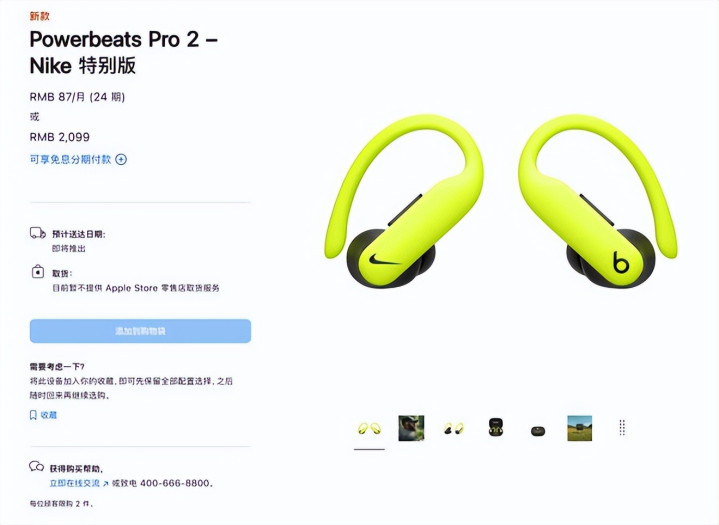Open the 可享免息分期付款 installment link
This screenshot has width=719, height=525.
71,159
